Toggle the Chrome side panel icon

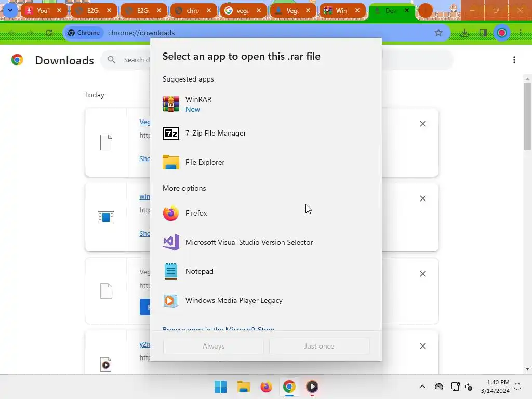pos(483,33)
